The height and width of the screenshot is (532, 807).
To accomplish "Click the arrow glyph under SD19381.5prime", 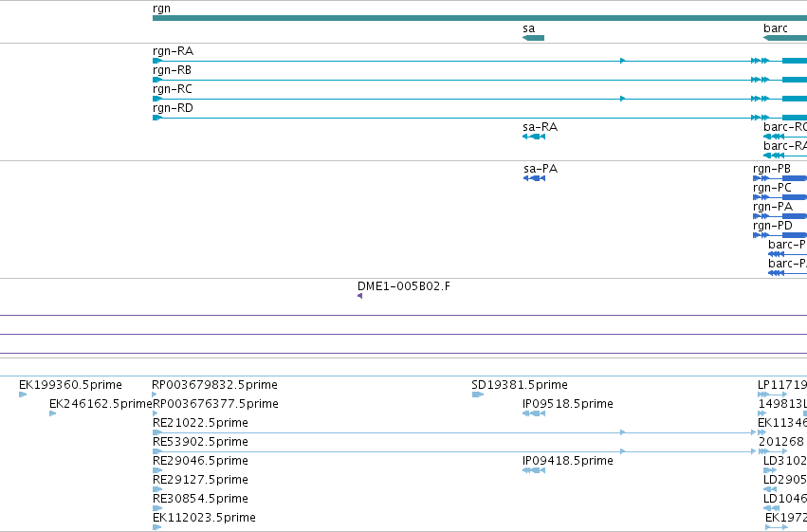I will 478,394.
